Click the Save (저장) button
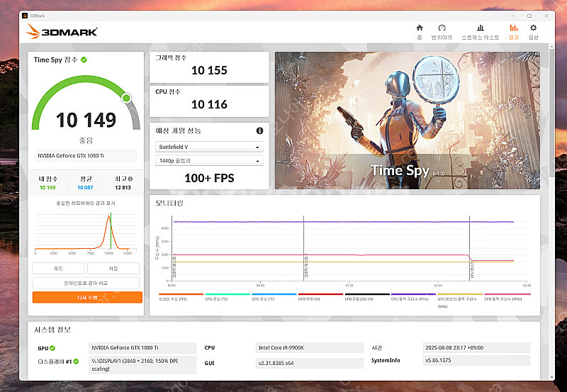The width and height of the screenshot is (567, 392). pyautogui.click(x=113, y=269)
